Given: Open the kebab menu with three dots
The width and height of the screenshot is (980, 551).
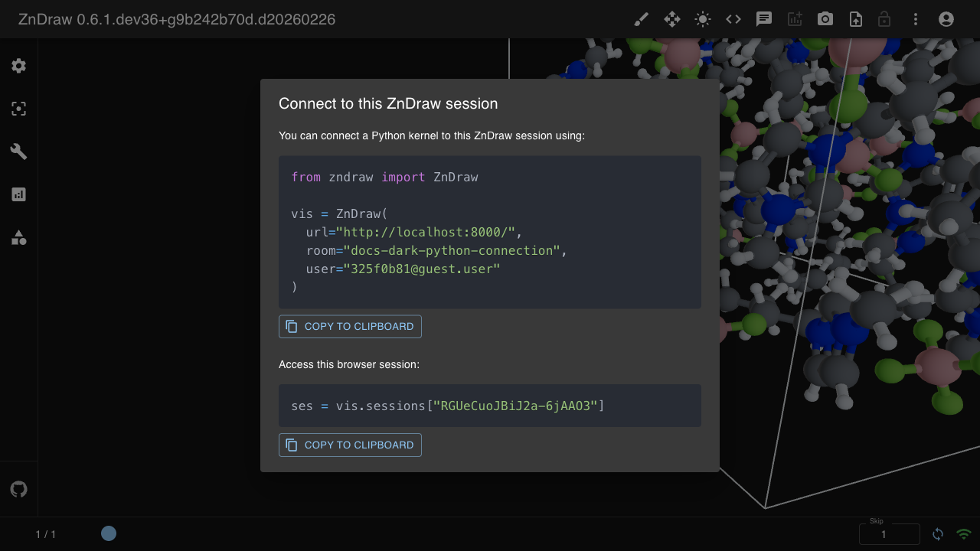Looking at the screenshot, I should click(x=916, y=19).
